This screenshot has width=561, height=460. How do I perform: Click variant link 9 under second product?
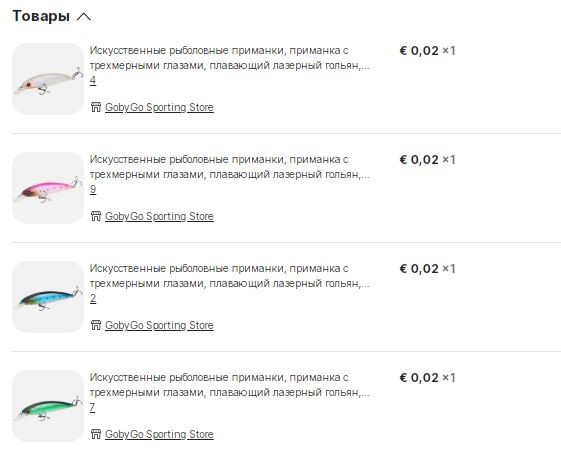coord(93,190)
